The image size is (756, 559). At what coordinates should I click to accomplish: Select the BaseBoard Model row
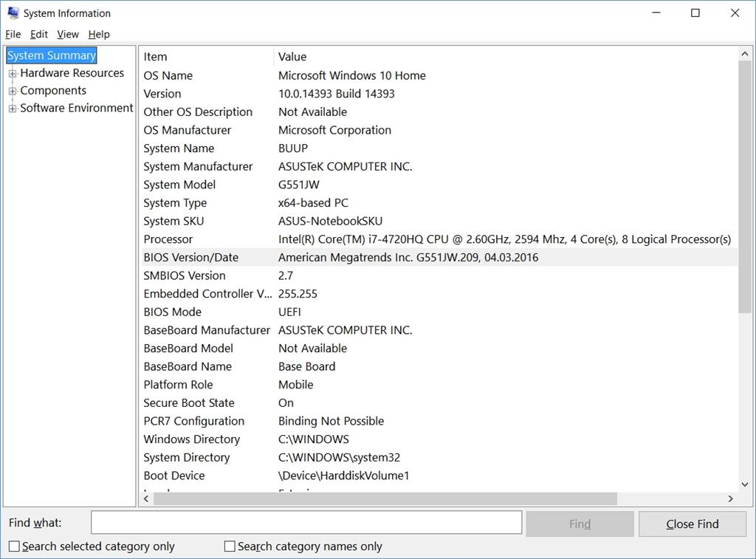(x=439, y=349)
